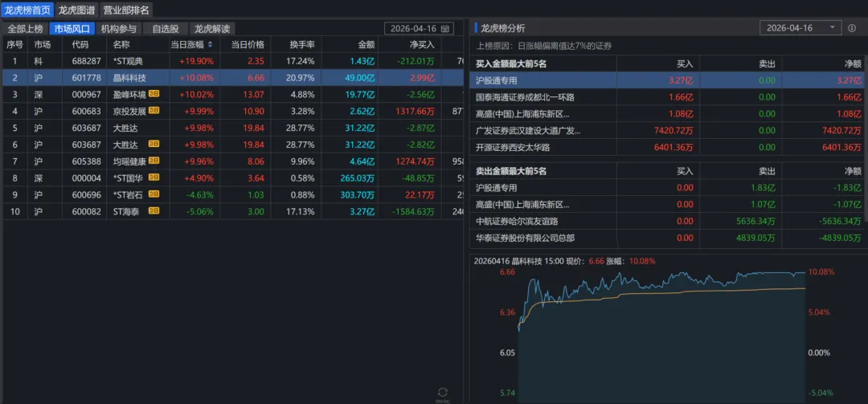868x404 pixels.
Task: Click the 3日 badge beside 盈峰环境
Action: click(154, 94)
